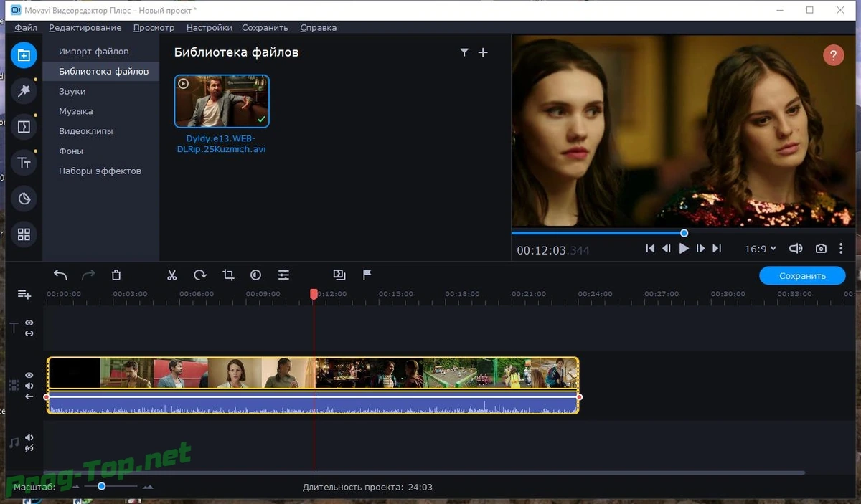The width and height of the screenshot is (861, 504).
Task: Select the Crop tool
Action: coord(228,275)
